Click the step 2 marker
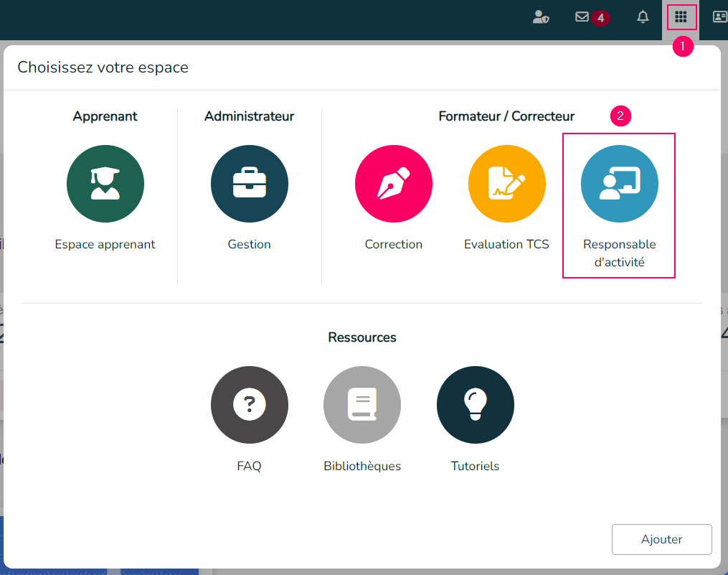The width and height of the screenshot is (728, 575). coord(620,116)
